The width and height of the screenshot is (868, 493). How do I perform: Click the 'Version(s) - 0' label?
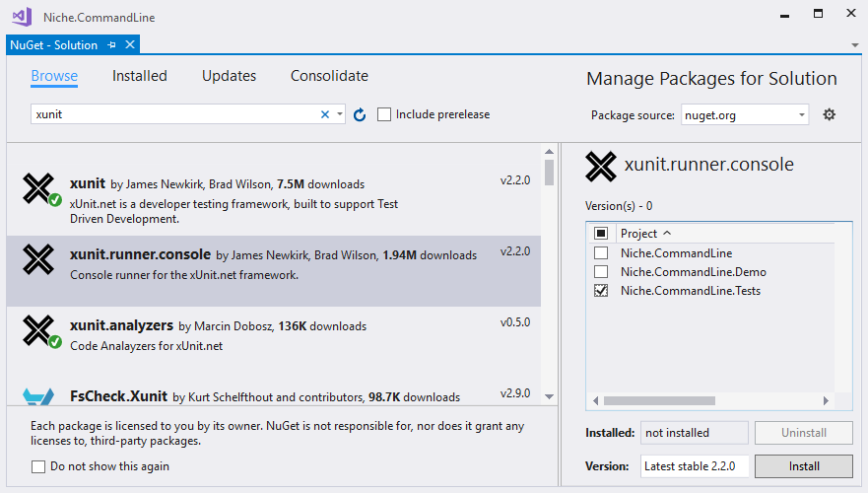coord(619,206)
